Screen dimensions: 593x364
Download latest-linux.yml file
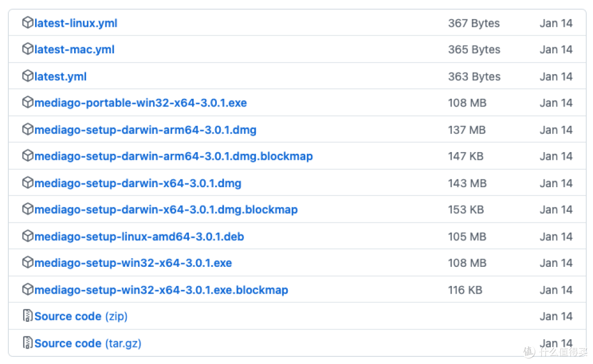76,23
